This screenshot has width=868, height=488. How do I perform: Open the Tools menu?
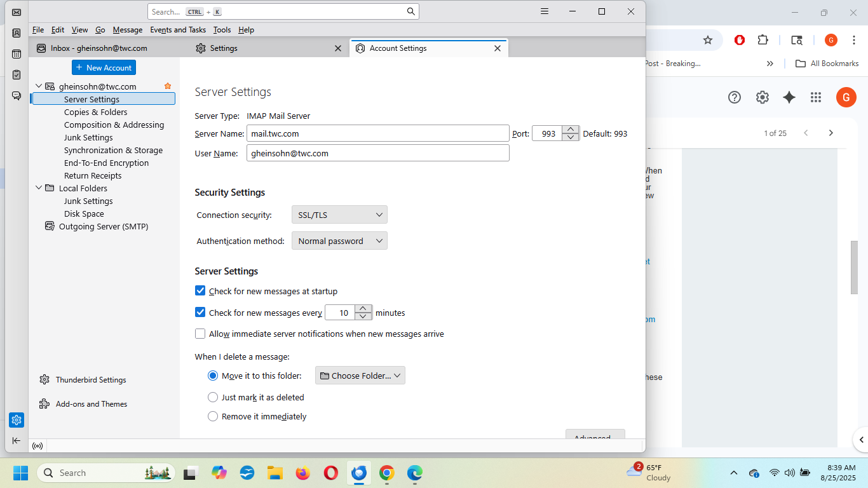pyautogui.click(x=222, y=30)
